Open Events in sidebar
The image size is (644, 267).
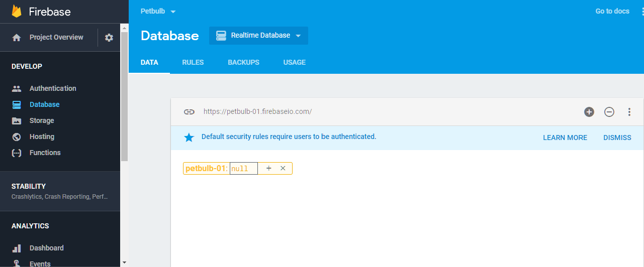click(40, 263)
